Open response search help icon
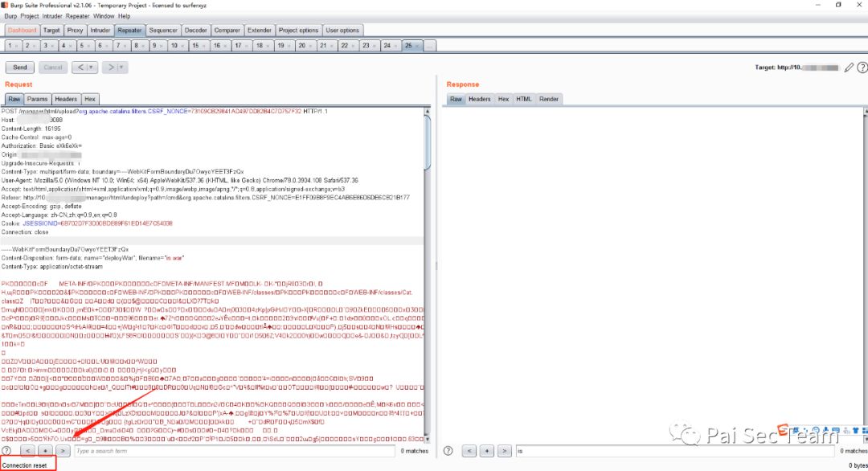Image resolution: width=868 pixels, height=471 pixels. tap(448, 451)
